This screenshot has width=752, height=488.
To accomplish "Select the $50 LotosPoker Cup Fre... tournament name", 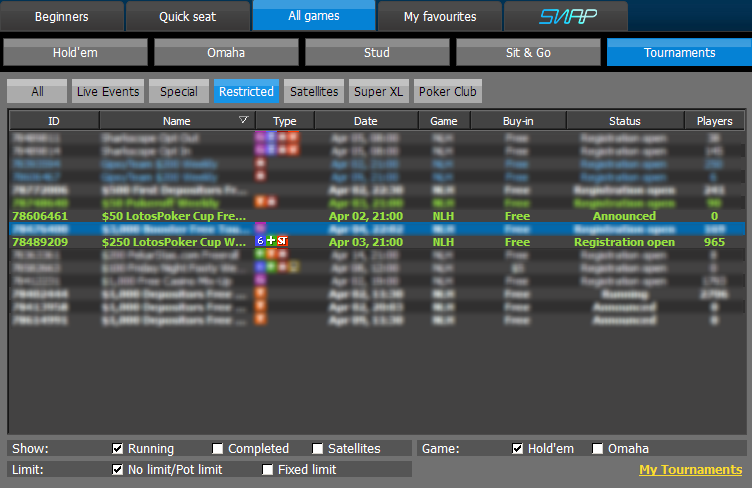I will (174, 216).
